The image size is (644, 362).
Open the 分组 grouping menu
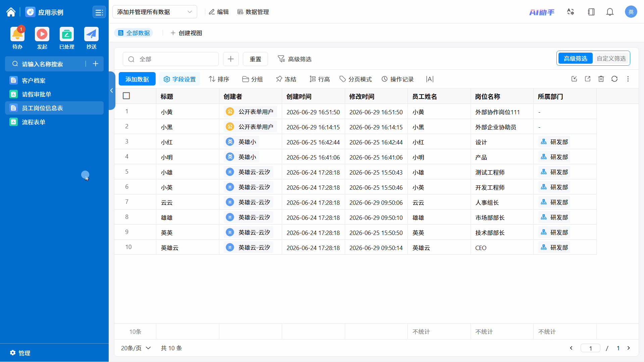click(x=252, y=79)
